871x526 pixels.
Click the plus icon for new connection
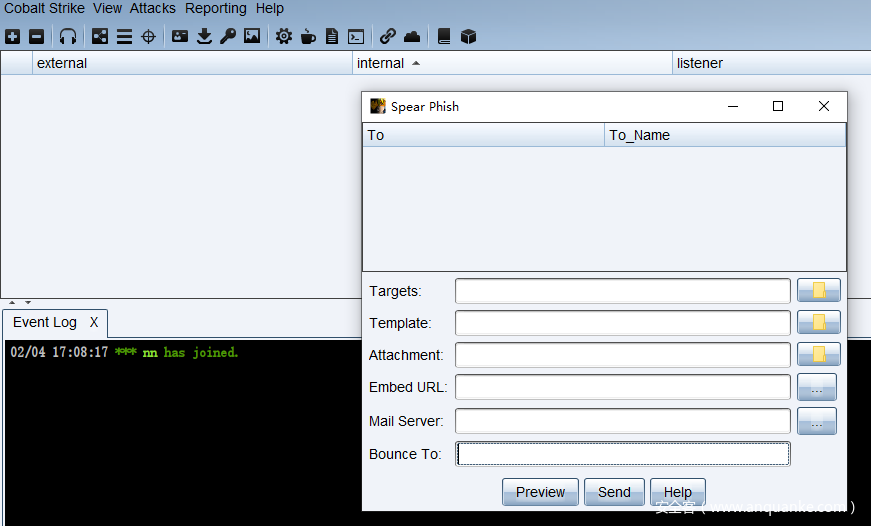(x=12, y=37)
